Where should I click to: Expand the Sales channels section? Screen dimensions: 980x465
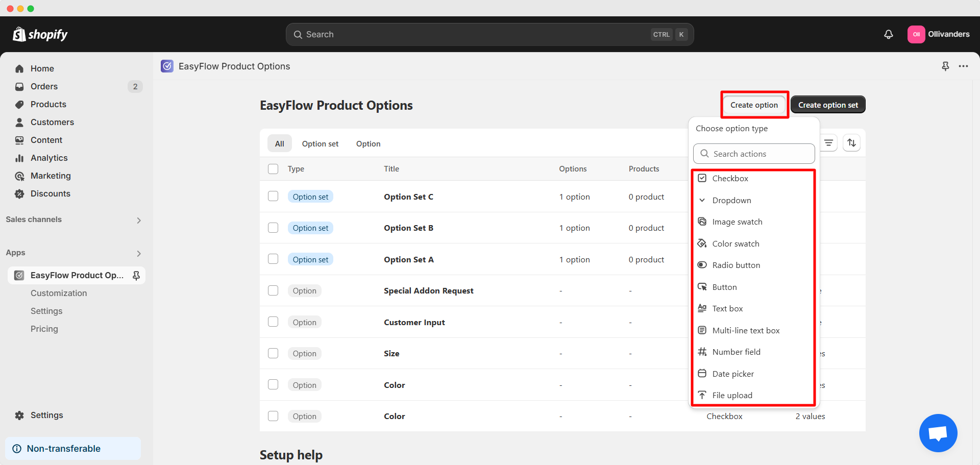[139, 220]
